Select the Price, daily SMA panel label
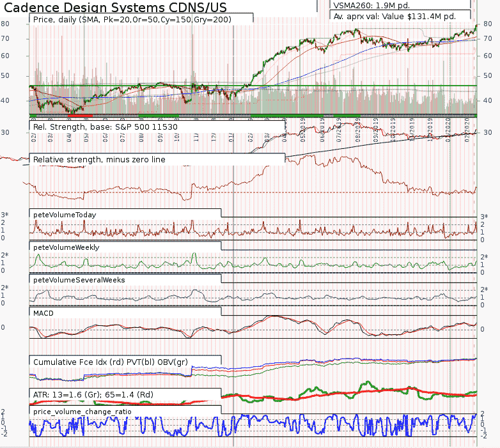Image resolution: width=500 pixels, height=448 pixels. (x=132, y=19)
